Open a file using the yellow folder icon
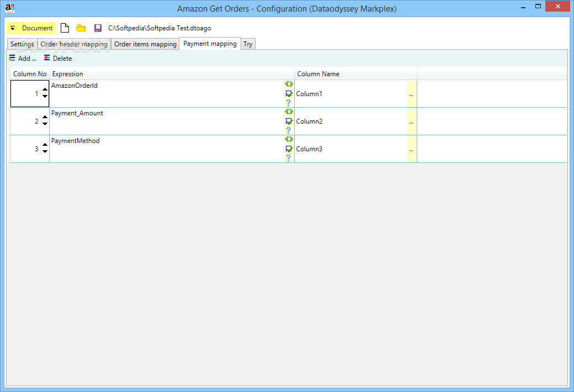Viewport: 574px width, 392px height. tap(81, 28)
